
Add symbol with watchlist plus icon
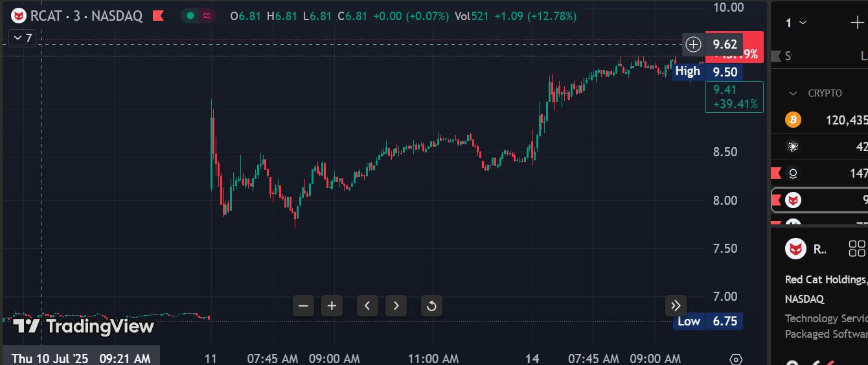pos(857,23)
